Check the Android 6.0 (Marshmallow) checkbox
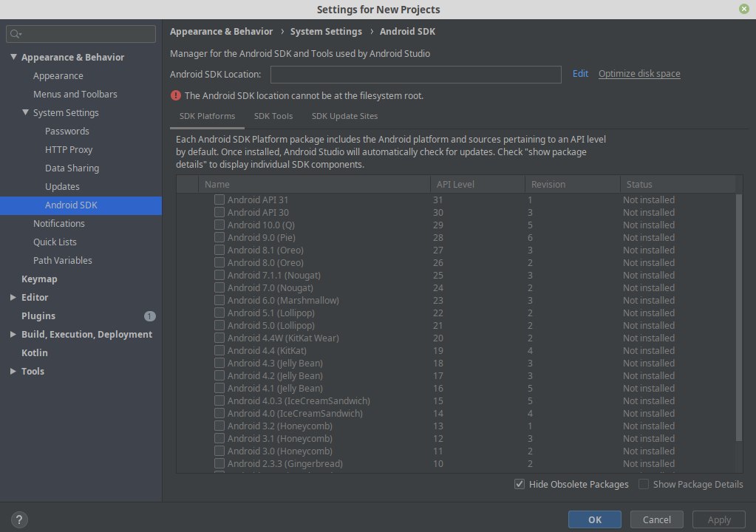This screenshot has width=756, height=532. (219, 300)
